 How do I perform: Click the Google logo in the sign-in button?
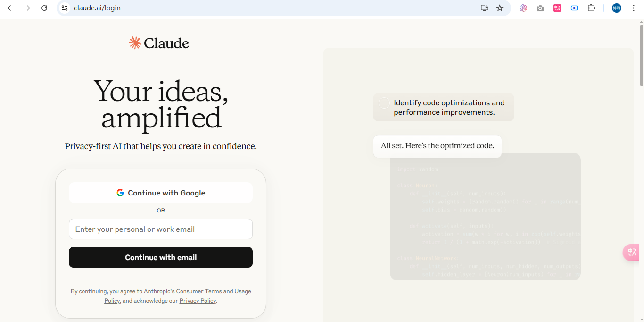[x=120, y=193]
